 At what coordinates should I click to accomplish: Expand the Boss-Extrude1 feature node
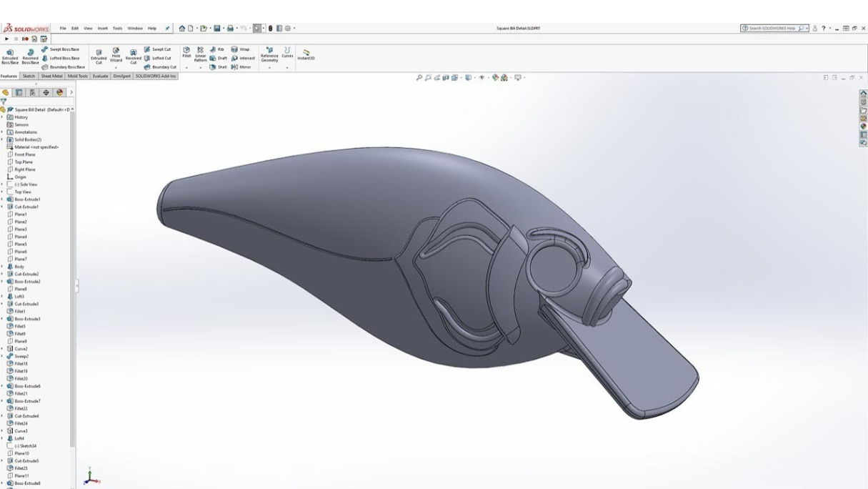point(2,199)
